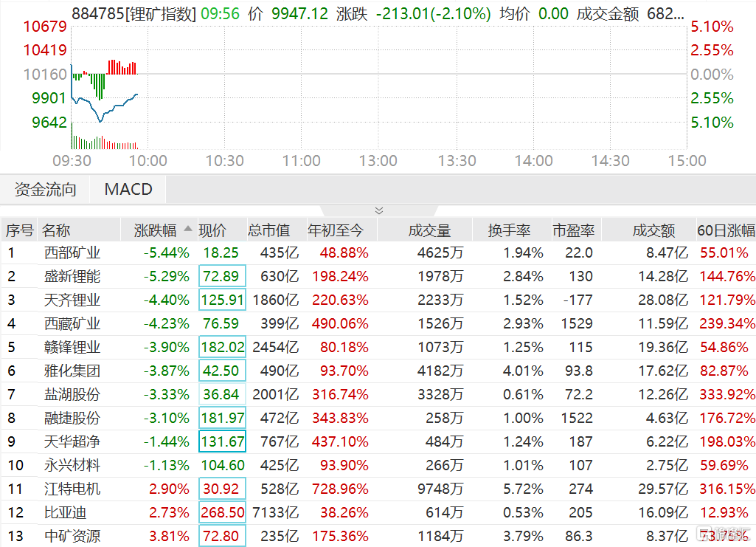This screenshot has width=756, height=547.
Task: Open the 融捷股份 stock name
Action: coord(72,419)
